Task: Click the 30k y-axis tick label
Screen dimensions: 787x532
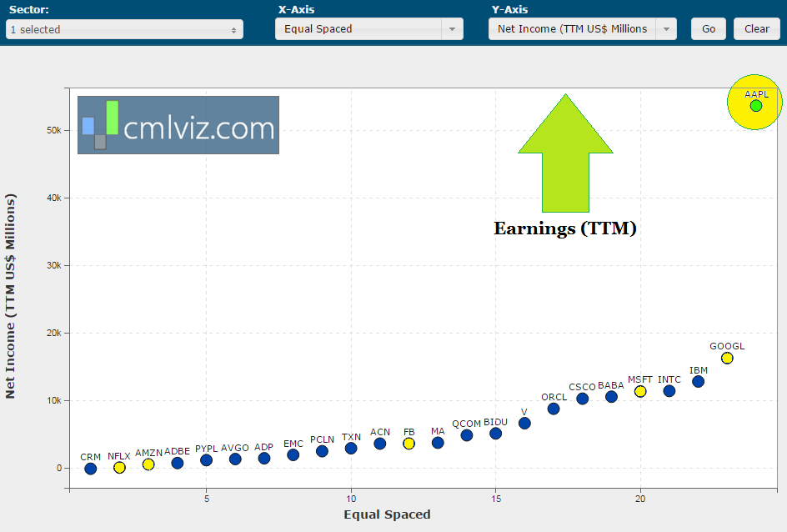Action: pos(53,265)
